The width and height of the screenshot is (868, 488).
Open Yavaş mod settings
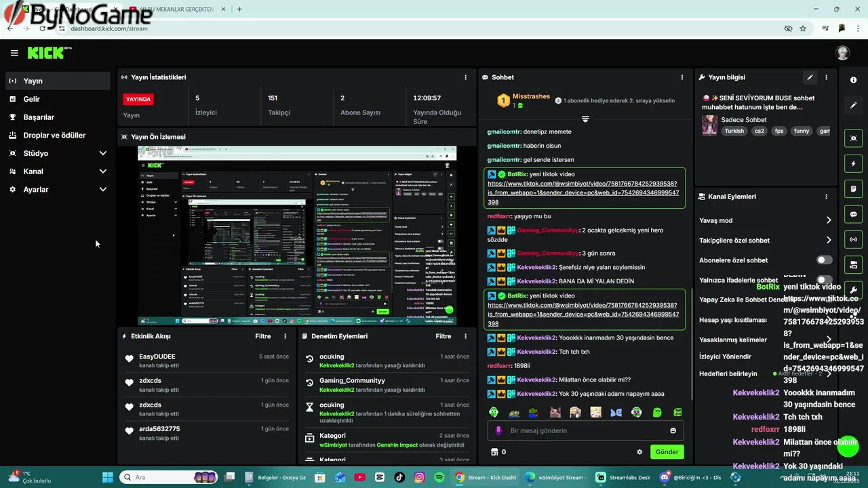(766, 220)
